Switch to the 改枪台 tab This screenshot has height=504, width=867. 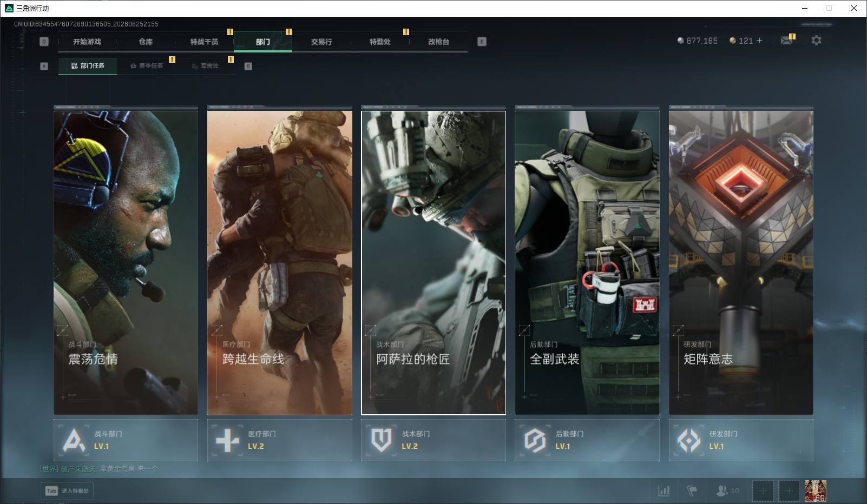(x=438, y=42)
